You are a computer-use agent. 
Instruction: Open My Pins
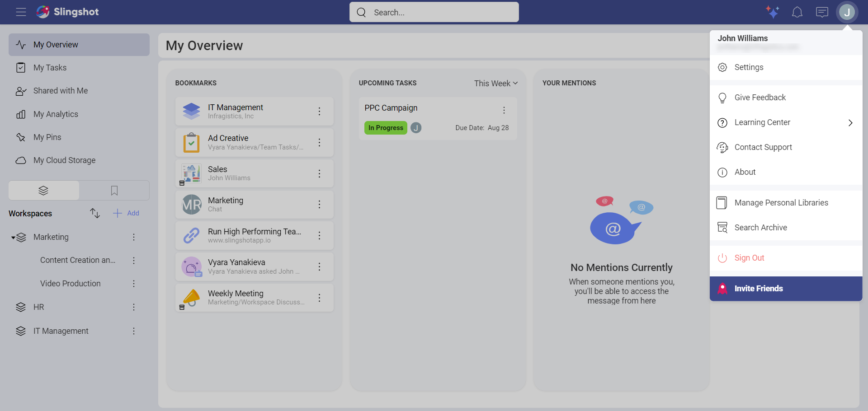79,137
